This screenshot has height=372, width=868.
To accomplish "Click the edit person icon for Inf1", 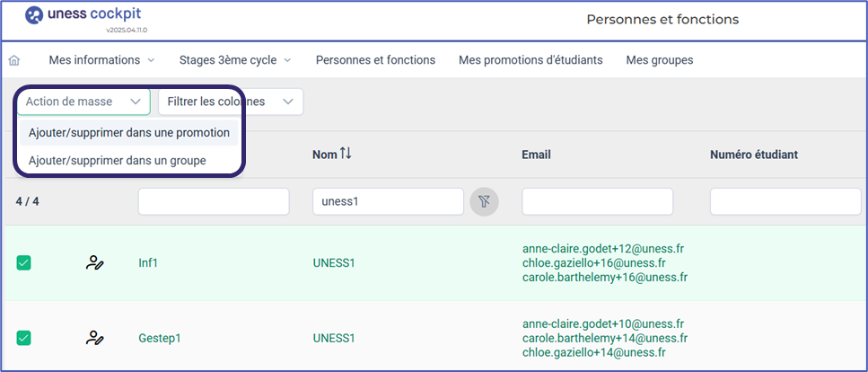I will (x=94, y=263).
